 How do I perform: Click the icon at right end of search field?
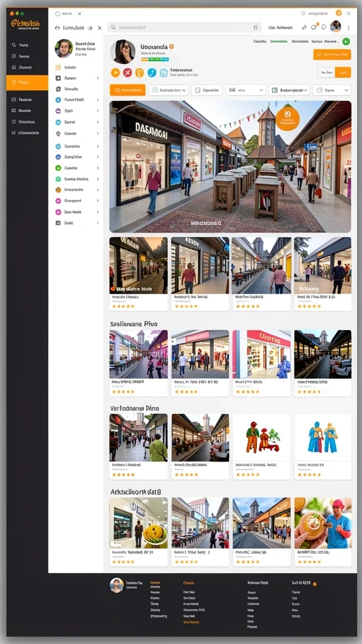(x=255, y=28)
